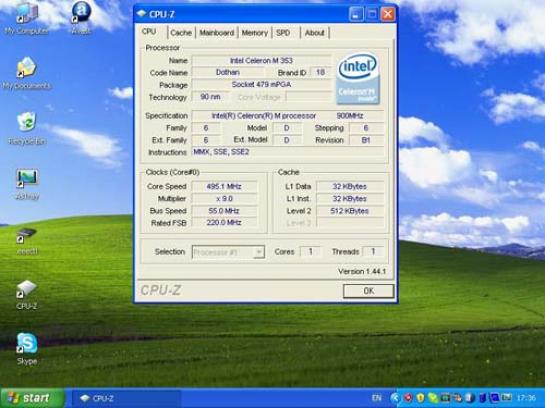545x408 pixels.
Task: Click the Multiplier value 'x 9.0'
Action: click(x=224, y=199)
